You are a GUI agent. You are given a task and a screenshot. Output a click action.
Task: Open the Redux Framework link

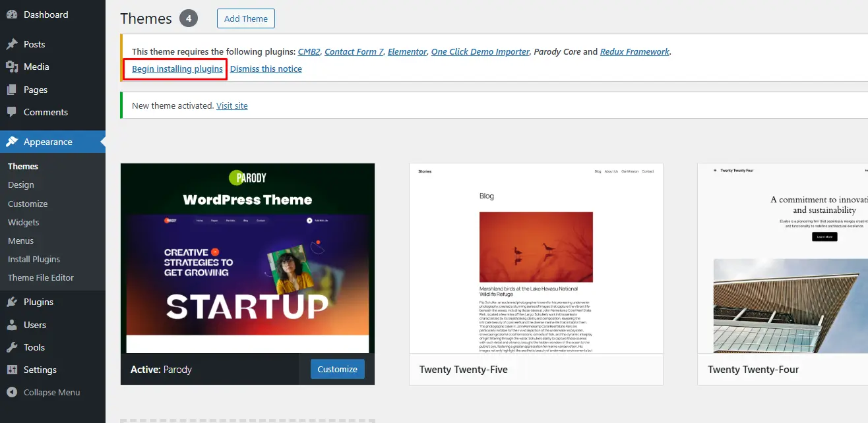(x=635, y=51)
